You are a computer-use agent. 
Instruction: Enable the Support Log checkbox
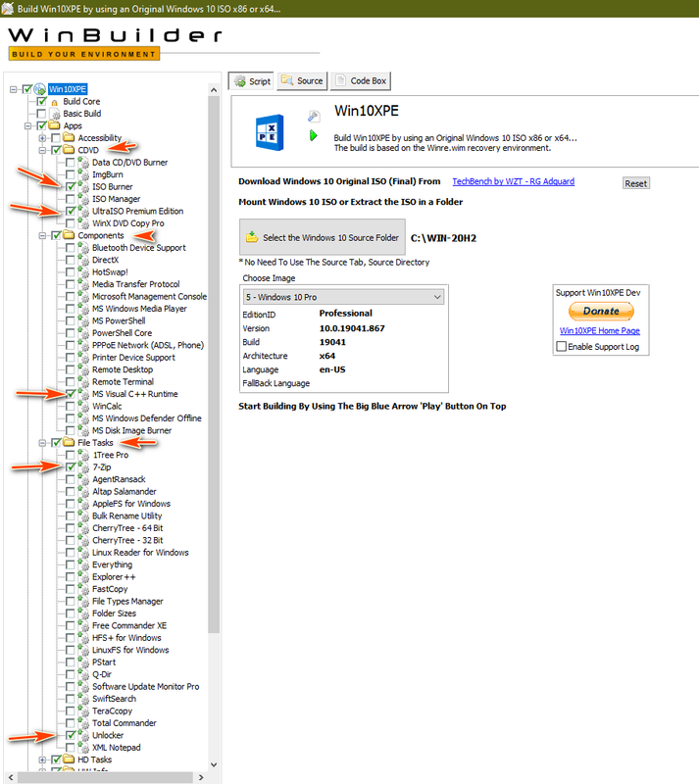[x=562, y=347]
